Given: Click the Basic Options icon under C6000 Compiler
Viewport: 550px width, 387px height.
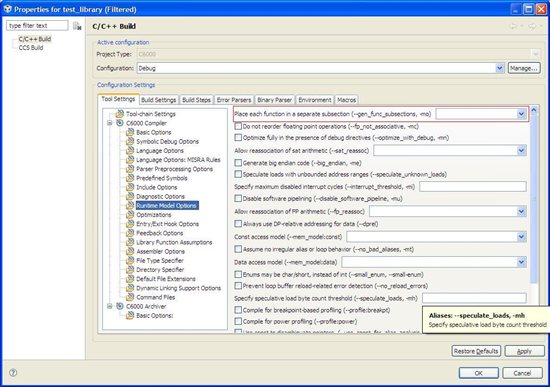Looking at the screenshot, I should coord(130,132).
